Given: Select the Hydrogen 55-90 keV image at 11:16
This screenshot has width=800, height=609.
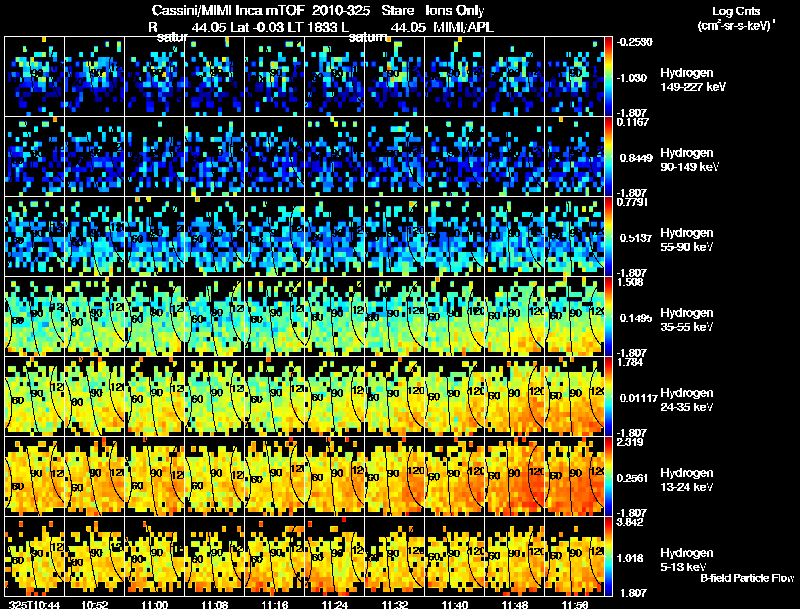Looking at the screenshot, I should tap(274, 236).
